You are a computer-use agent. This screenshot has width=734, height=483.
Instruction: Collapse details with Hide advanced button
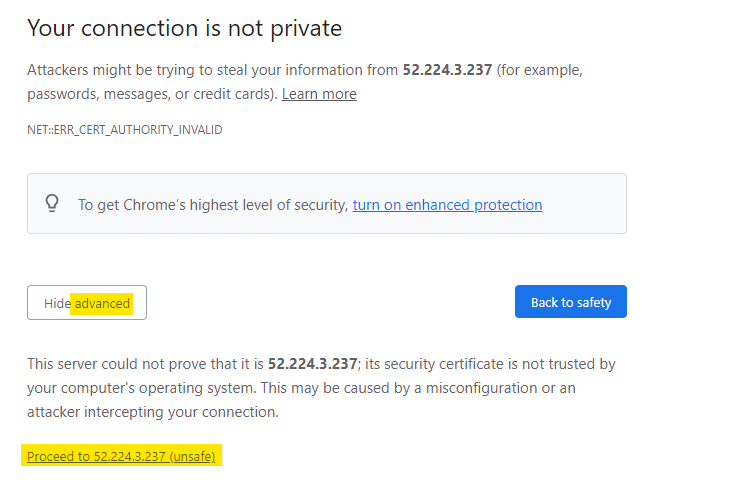click(87, 303)
